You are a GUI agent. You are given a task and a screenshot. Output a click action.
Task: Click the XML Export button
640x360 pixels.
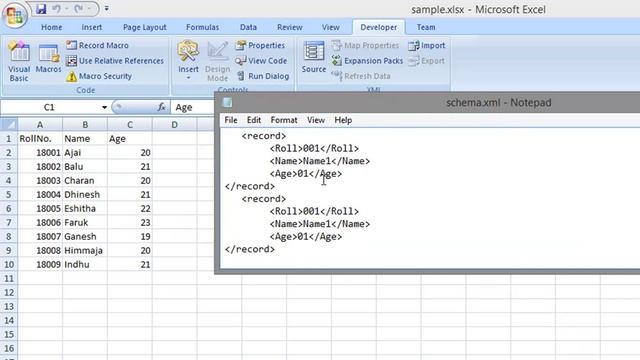[x=426, y=61]
